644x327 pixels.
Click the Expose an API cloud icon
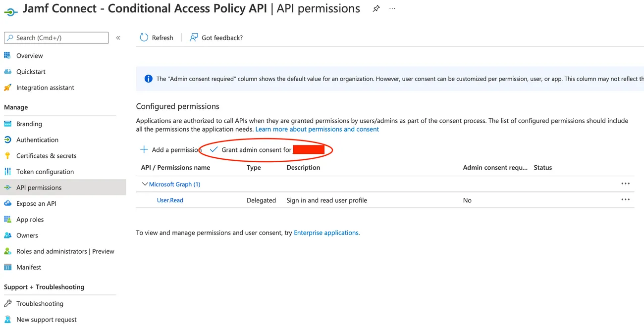(x=7, y=203)
